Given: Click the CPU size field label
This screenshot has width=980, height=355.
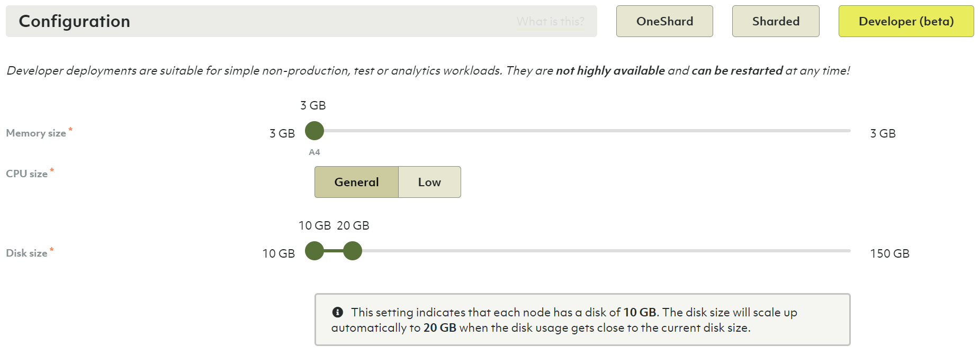Looking at the screenshot, I should point(26,174).
